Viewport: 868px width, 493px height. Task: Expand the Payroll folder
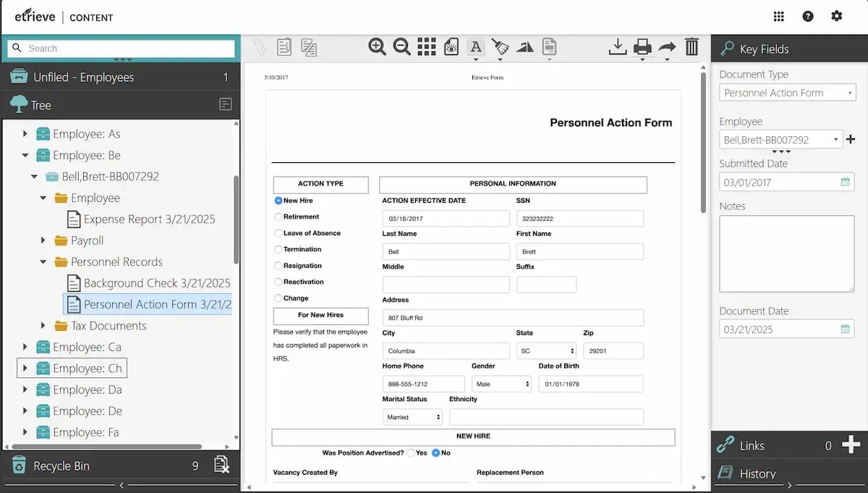43,240
